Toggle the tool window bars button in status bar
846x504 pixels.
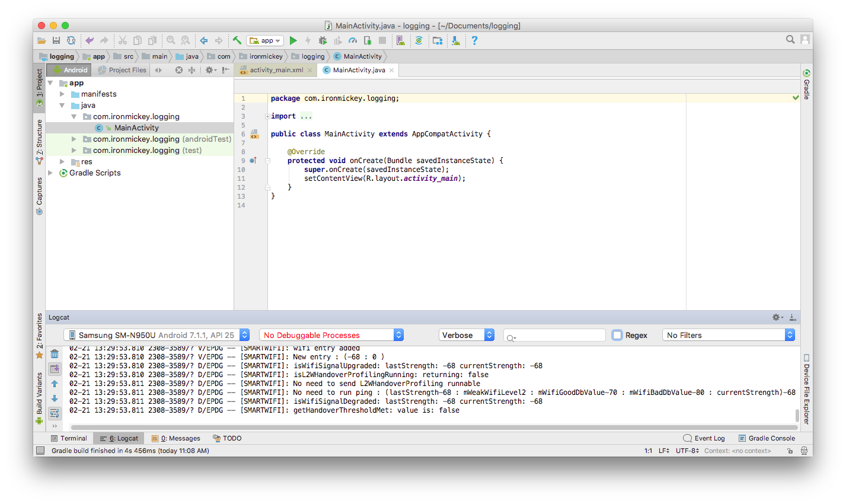40,451
